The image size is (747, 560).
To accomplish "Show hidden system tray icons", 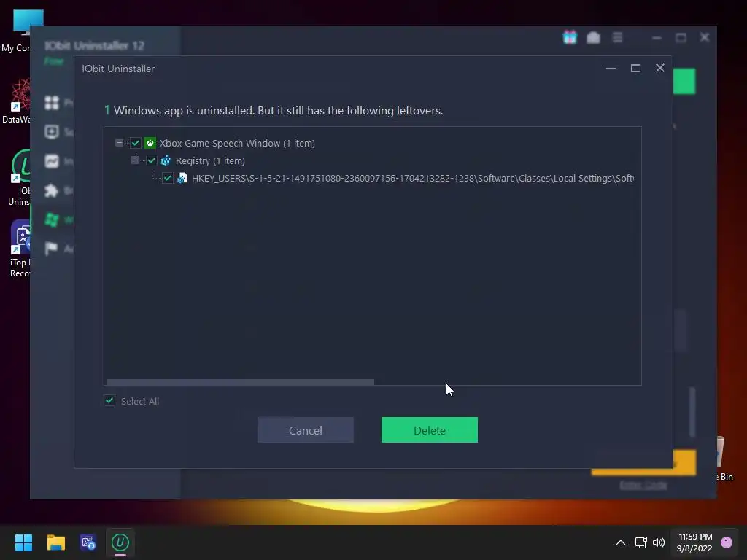I will (x=620, y=542).
